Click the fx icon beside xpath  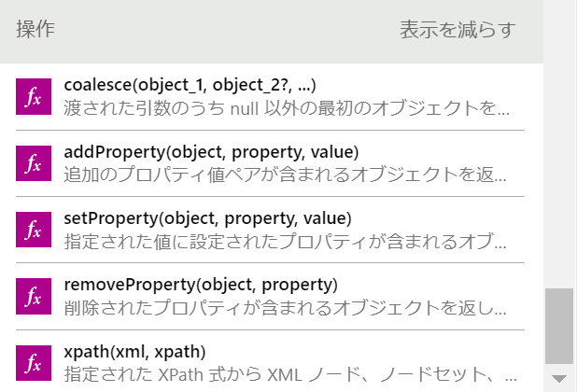click(33, 362)
